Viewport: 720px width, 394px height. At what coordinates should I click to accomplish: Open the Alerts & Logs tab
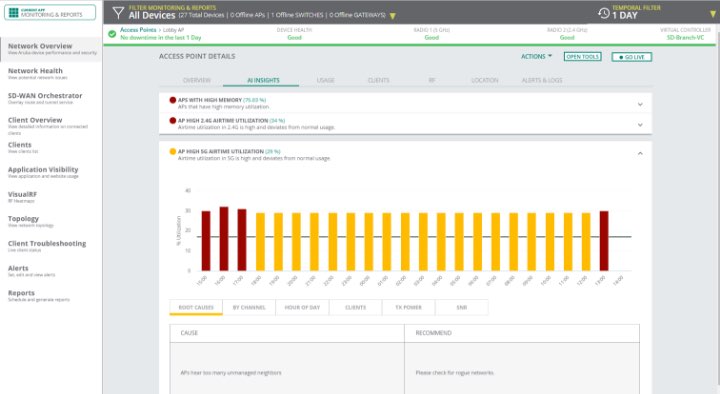coord(542,80)
